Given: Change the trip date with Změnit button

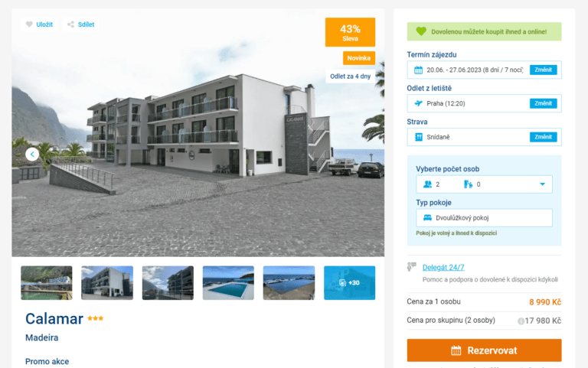Looking at the screenshot, I should tap(543, 70).
